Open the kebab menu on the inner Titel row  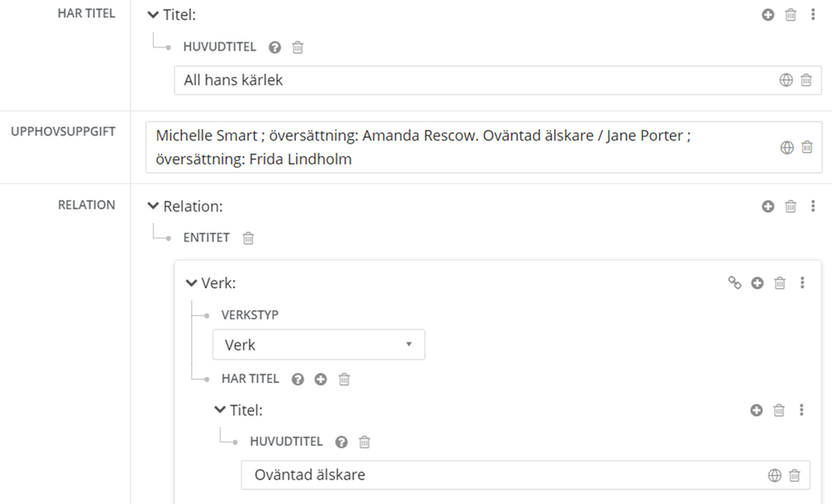point(802,409)
